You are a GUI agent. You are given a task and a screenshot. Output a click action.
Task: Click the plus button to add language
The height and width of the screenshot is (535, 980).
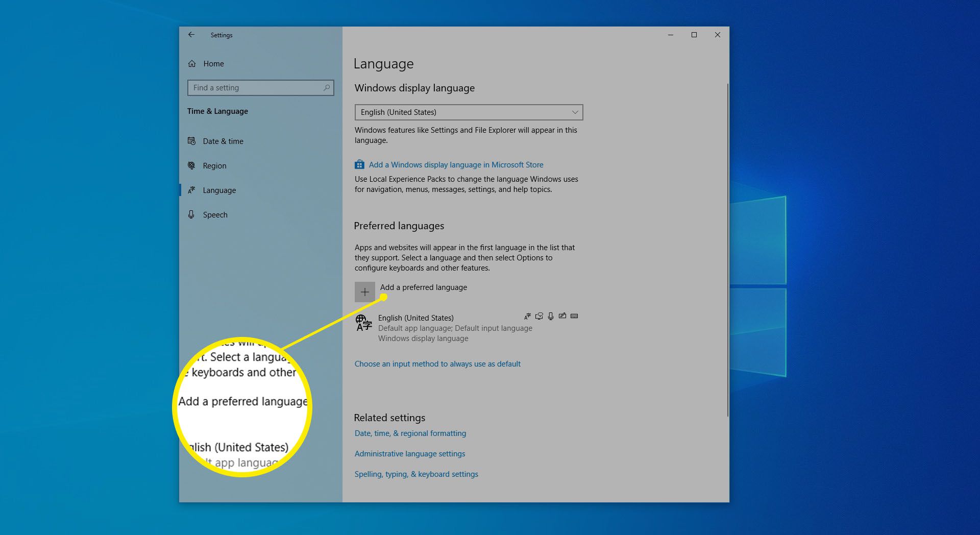coord(364,292)
